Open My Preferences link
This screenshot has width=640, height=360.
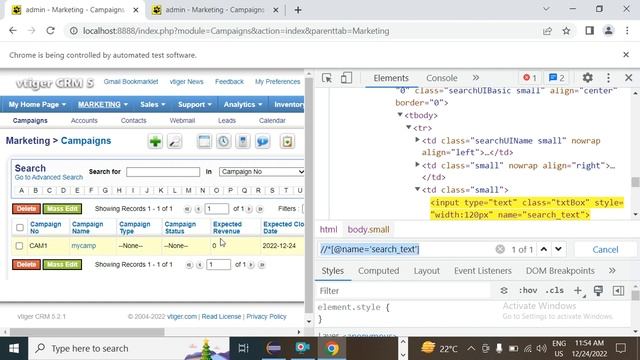pyautogui.click(x=278, y=82)
